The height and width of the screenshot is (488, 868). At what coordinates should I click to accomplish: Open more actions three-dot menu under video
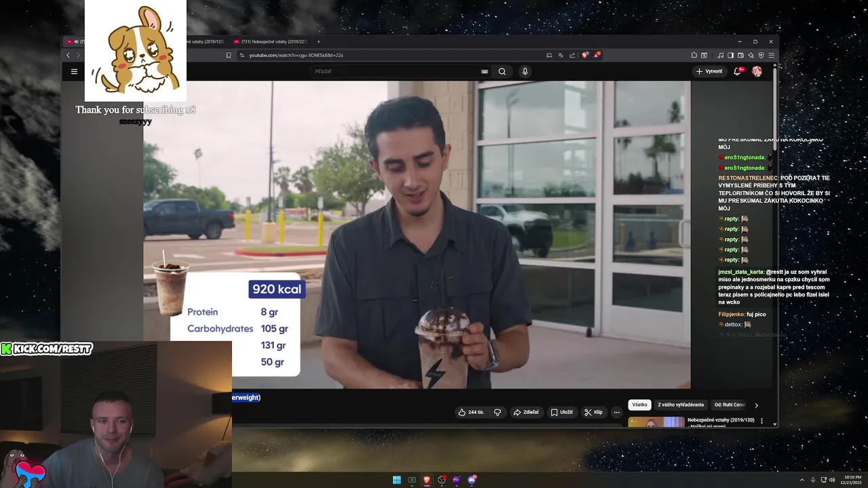616,412
